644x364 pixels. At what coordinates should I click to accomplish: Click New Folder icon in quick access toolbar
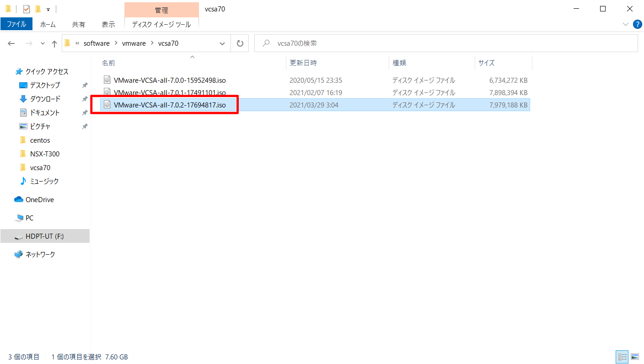(38, 9)
